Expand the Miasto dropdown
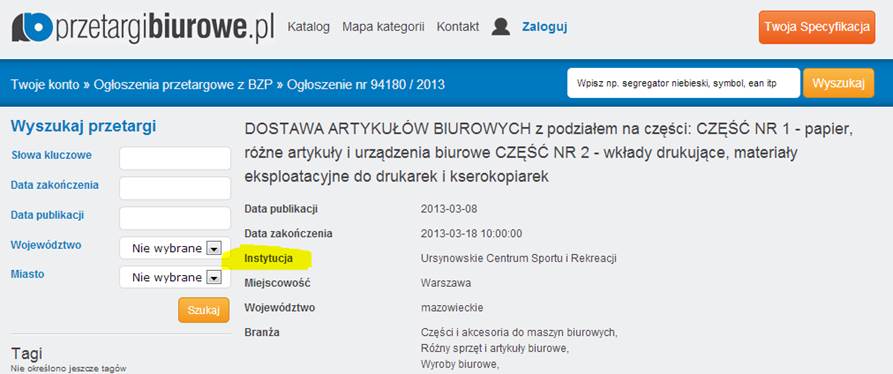 point(175,277)
